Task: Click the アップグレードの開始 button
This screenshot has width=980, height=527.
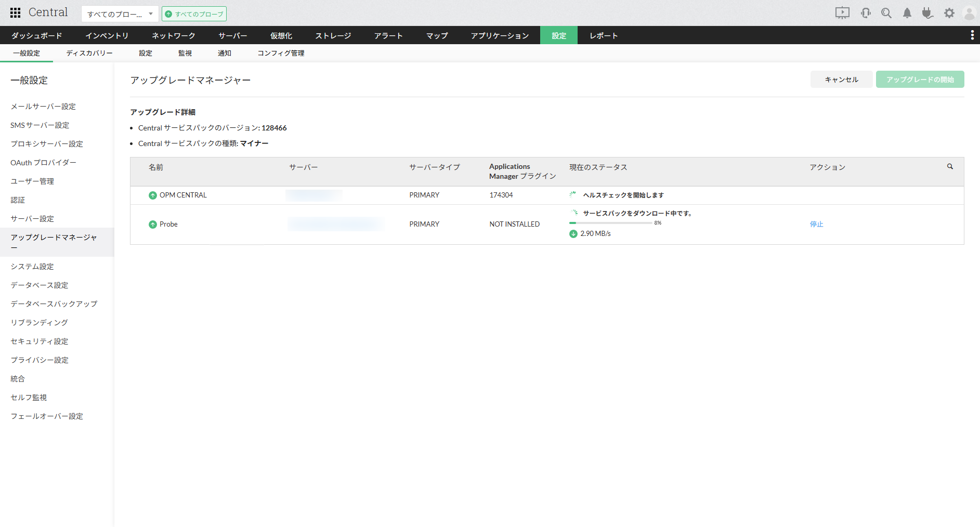Action: (x=920, y=80)
